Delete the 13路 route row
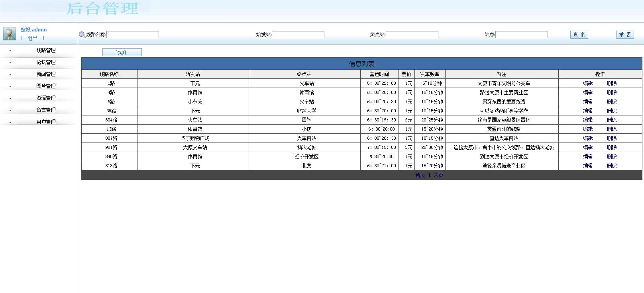The height and width of the screenshot is (293, 644). pyautogui.click(x=612, y=129)
